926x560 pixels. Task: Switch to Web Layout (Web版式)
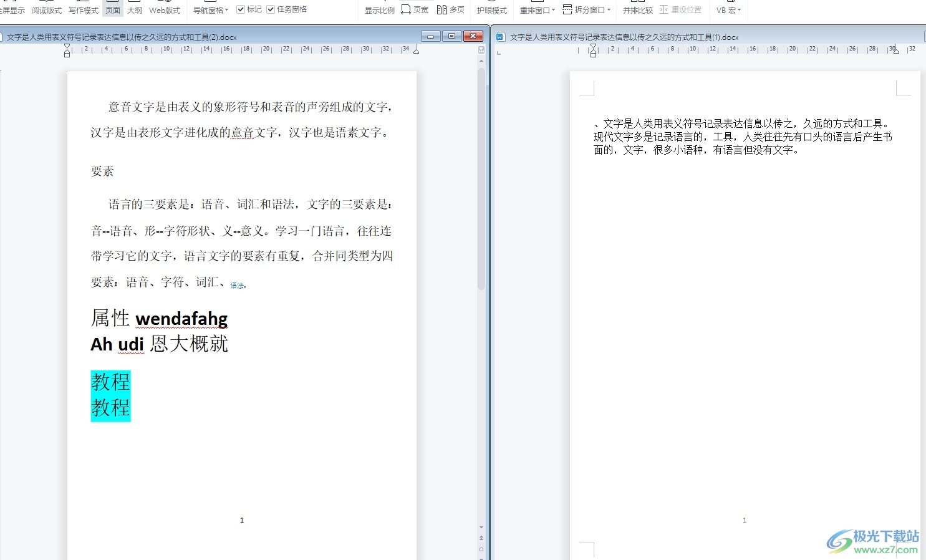[165, 10]
